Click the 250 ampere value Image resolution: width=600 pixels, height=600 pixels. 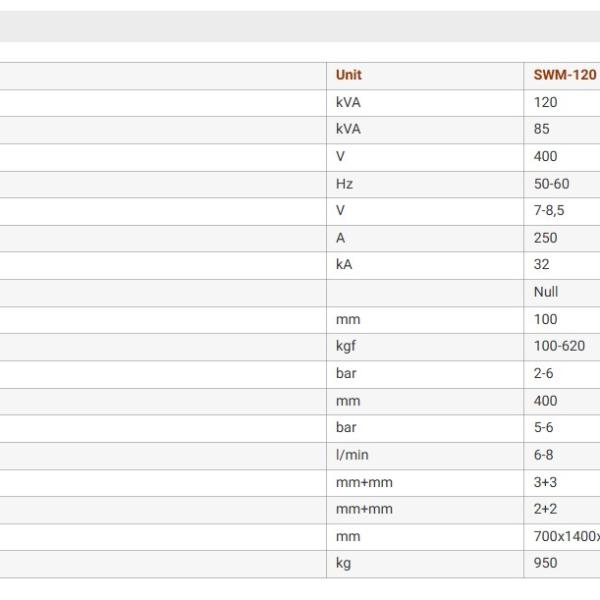click(545, 238)
